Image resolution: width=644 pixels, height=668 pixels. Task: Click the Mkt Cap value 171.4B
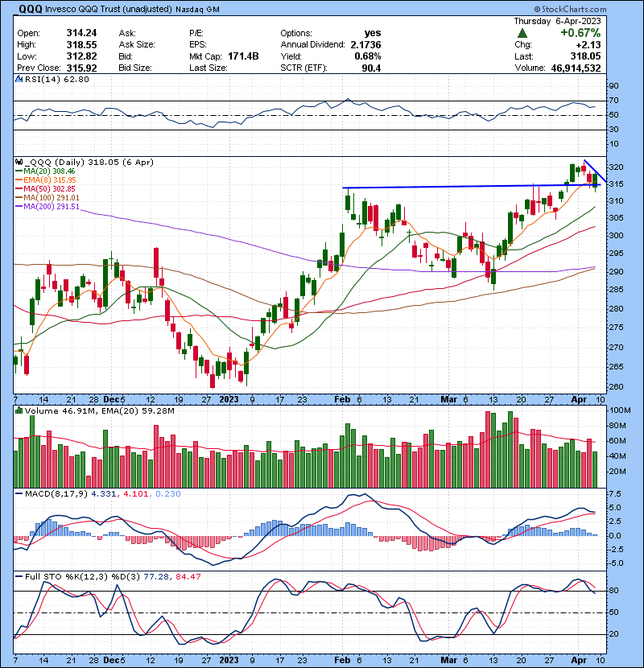pyautogui.click(x=243, y=56)
